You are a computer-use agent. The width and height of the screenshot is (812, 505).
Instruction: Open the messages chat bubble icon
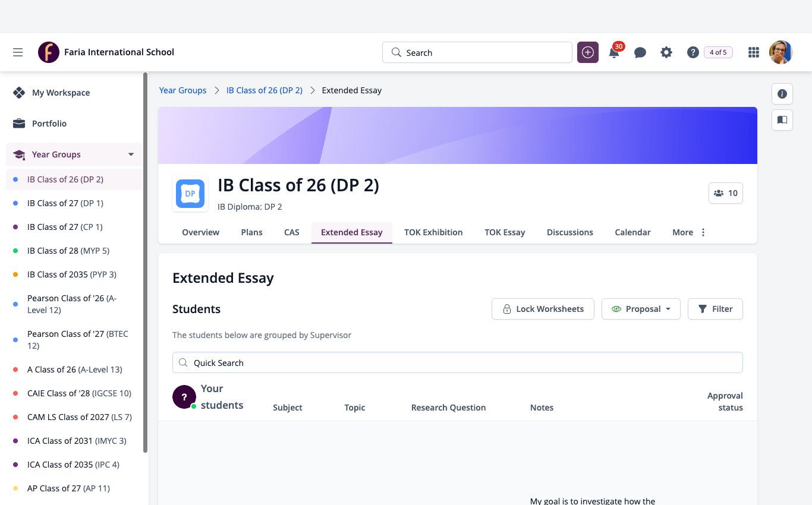640,52
